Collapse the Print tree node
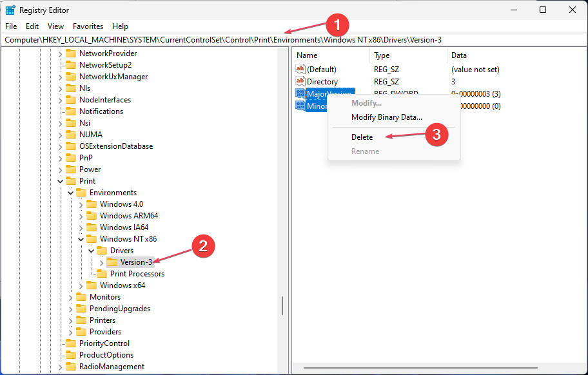 click(60, 181)
